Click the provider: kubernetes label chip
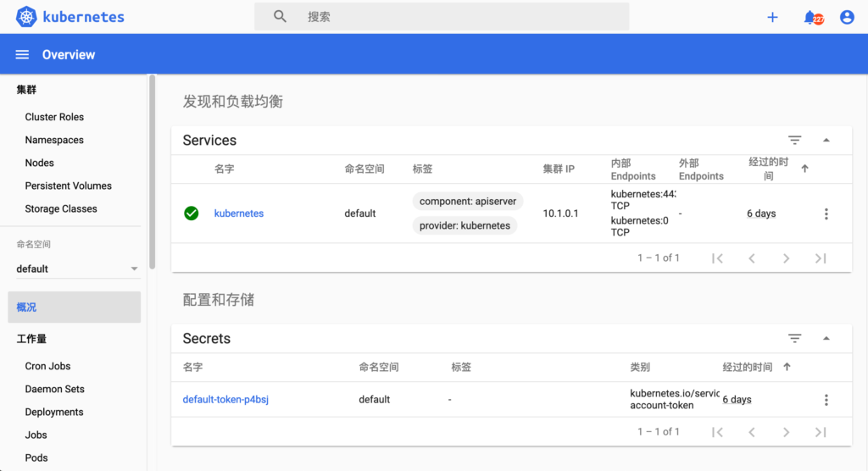868x471 pixels. point(465,225)
